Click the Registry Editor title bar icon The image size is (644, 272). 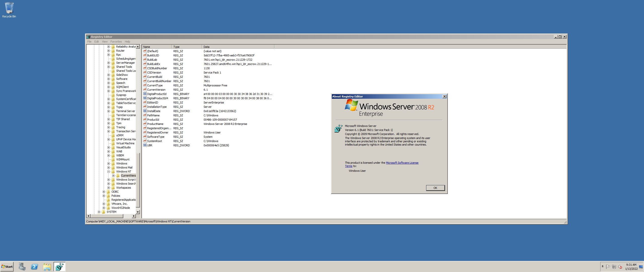tap(88, 37)
